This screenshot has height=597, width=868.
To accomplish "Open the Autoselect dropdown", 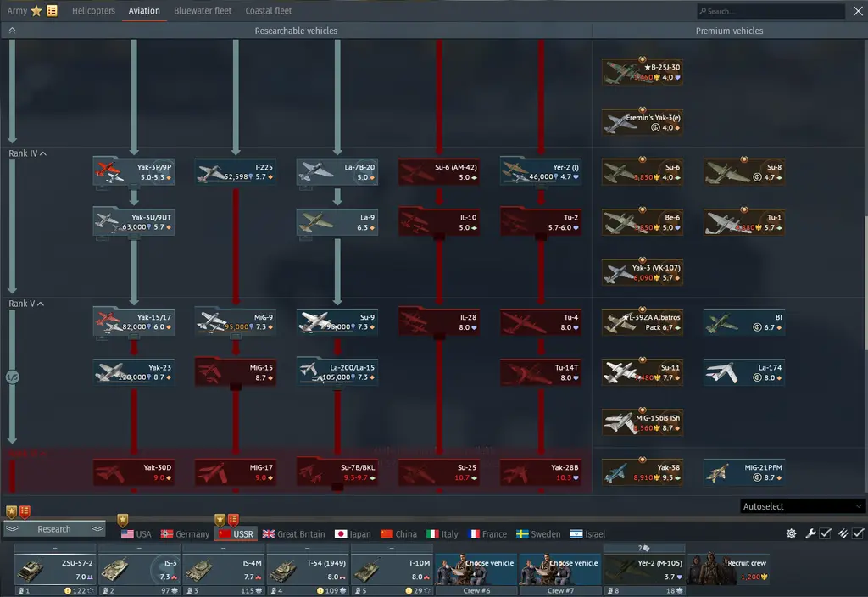I will pos(802,506).
